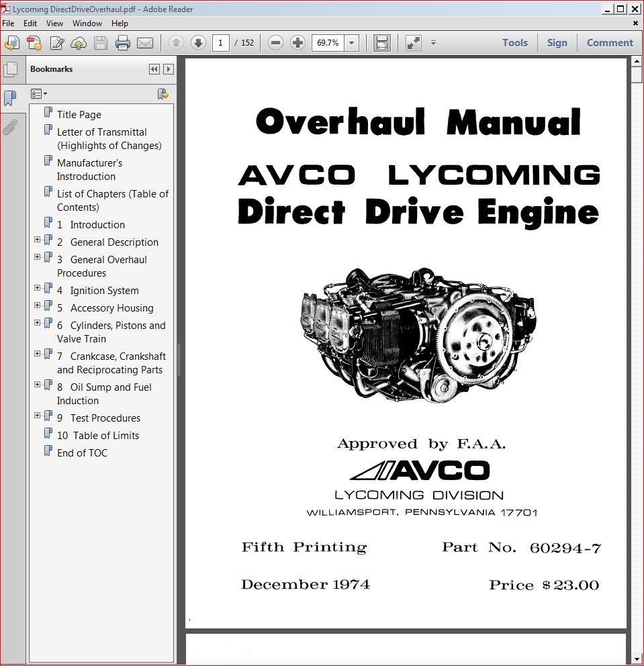Screen dimensions: 644x666
Task: Click the page number input field
Action: [x=220, y=43]
